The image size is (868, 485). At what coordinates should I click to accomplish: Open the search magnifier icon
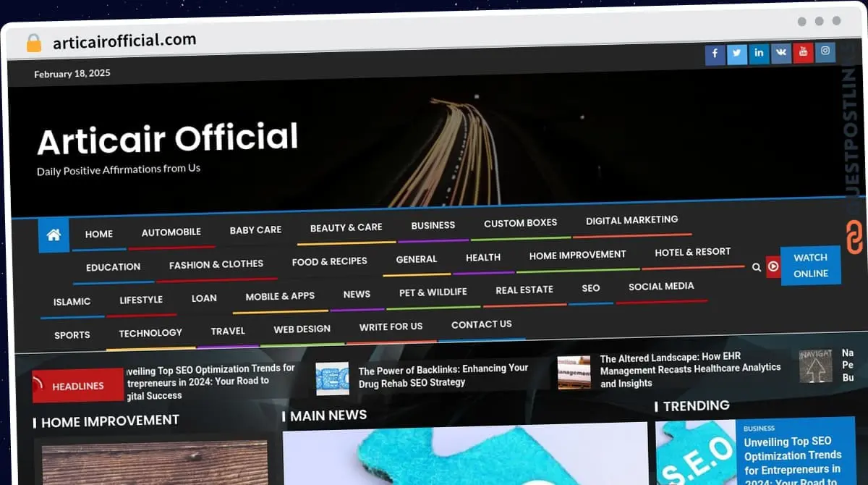[x=757, y=267]
